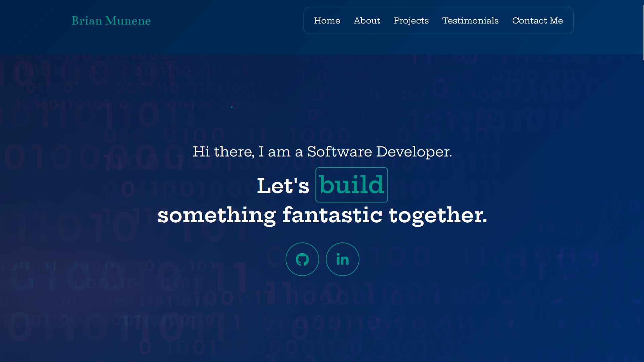Navigate to the About section

pos(367,21)
